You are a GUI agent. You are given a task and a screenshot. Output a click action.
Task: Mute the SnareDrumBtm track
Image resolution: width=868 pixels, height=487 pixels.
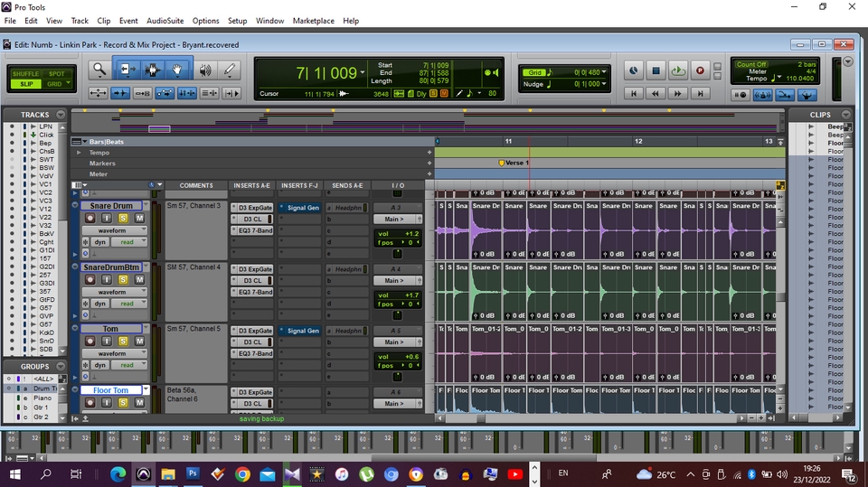[139, 280]
